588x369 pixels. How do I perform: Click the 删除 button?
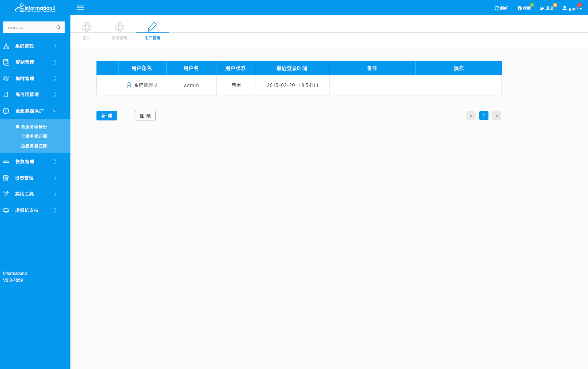145,116
